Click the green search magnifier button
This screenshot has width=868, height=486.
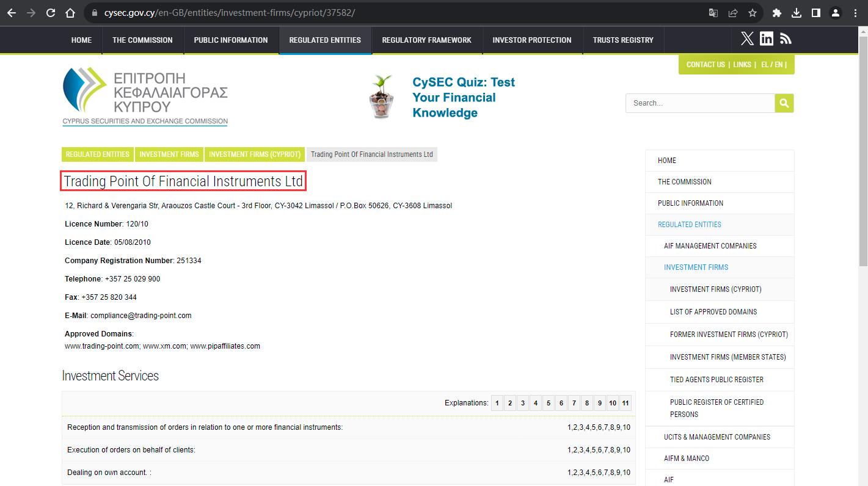784,103
